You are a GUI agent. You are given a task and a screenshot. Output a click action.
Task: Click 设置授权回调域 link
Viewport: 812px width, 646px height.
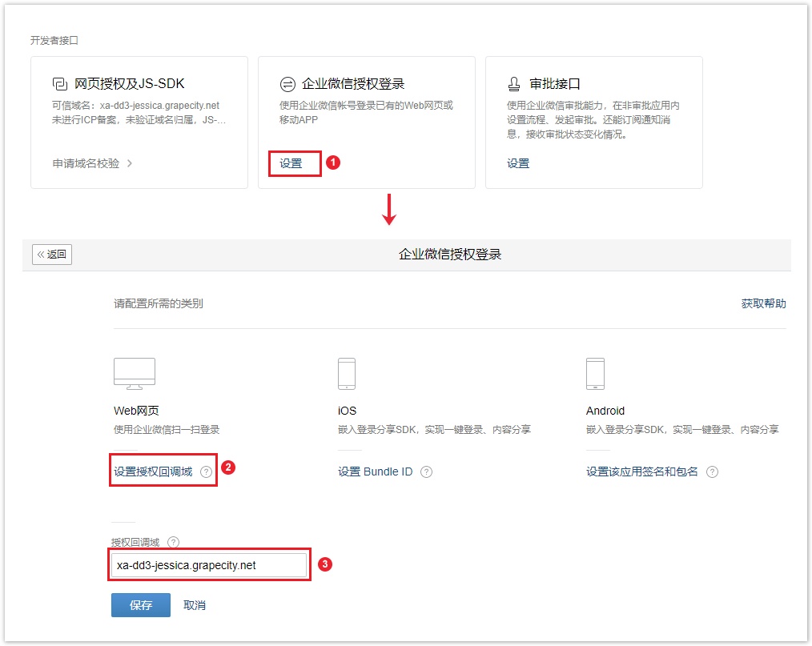pyautogui.click(x=153, y=471)
